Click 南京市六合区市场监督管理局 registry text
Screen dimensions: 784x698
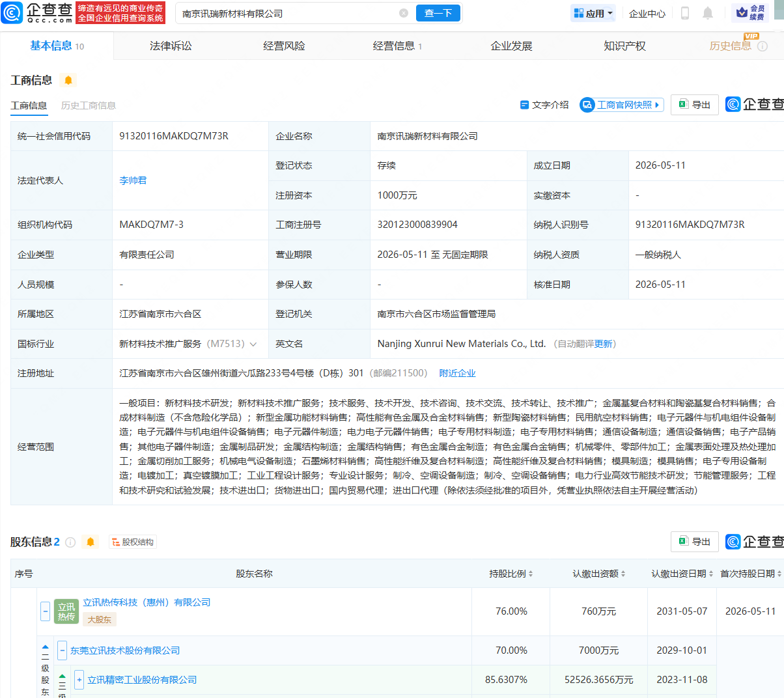pyautogui.click(x=436, y=314)
